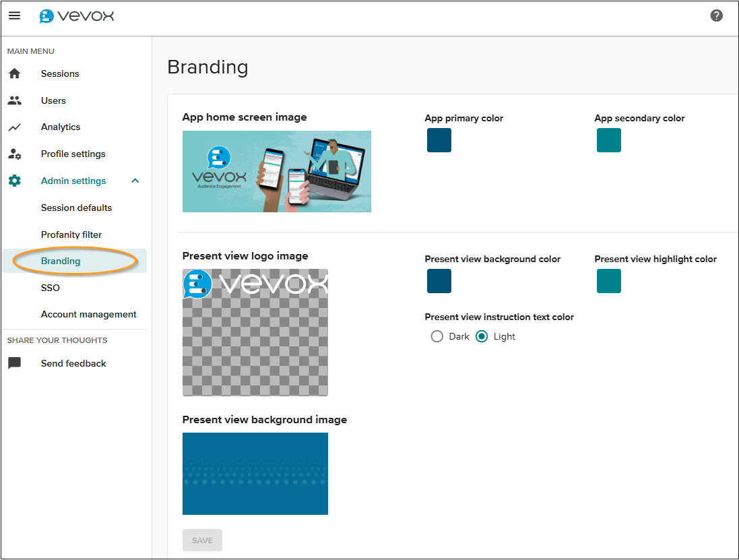Click 'App primary color' label
739x560 pixels.
click(463, 118)
